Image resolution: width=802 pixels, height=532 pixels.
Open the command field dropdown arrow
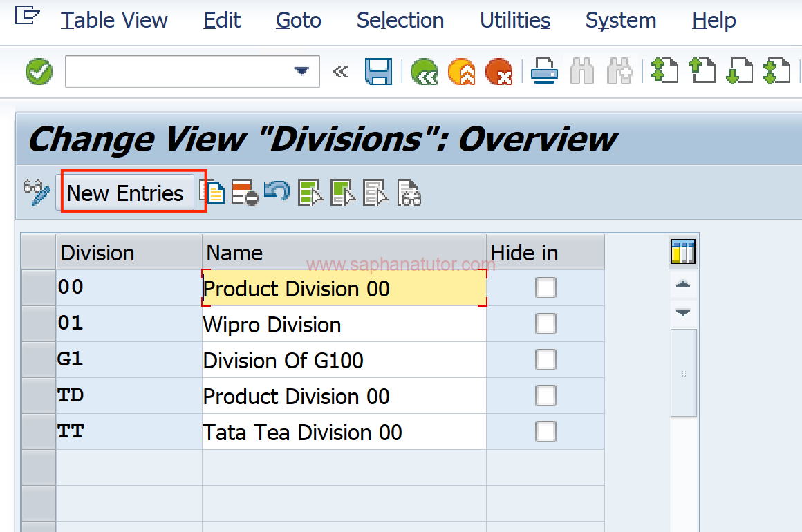coord(301,71)
